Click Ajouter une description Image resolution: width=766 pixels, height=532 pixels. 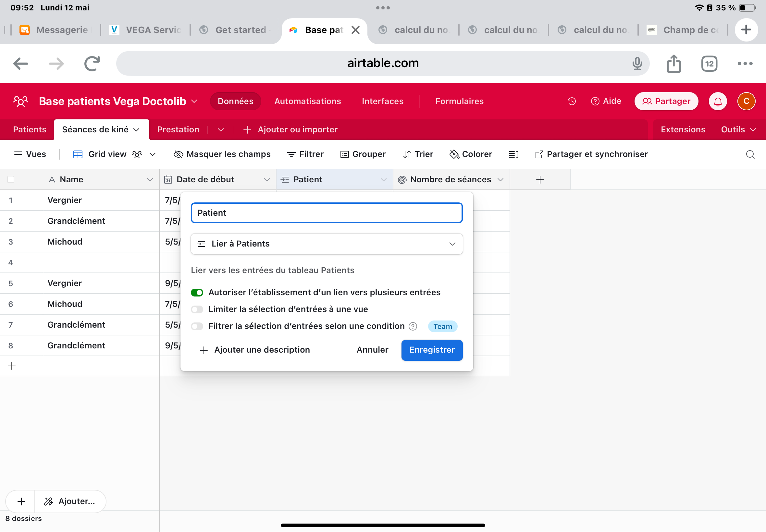pos(255,350)
